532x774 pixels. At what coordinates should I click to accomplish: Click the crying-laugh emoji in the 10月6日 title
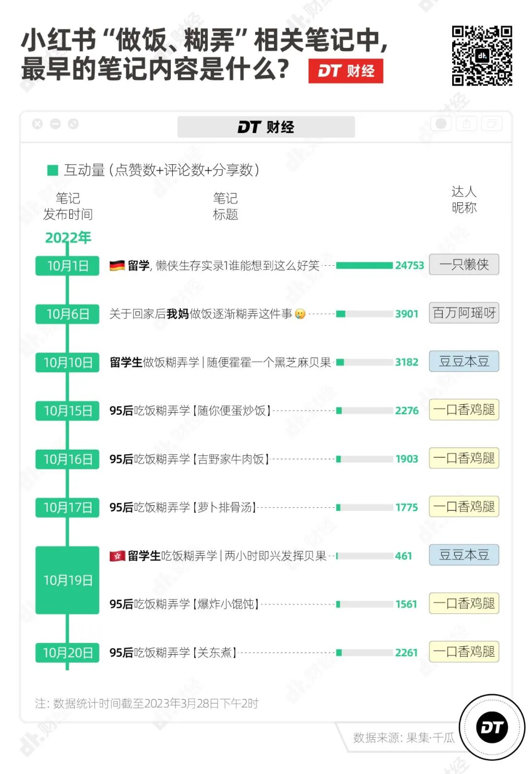(x=300, y=314)
